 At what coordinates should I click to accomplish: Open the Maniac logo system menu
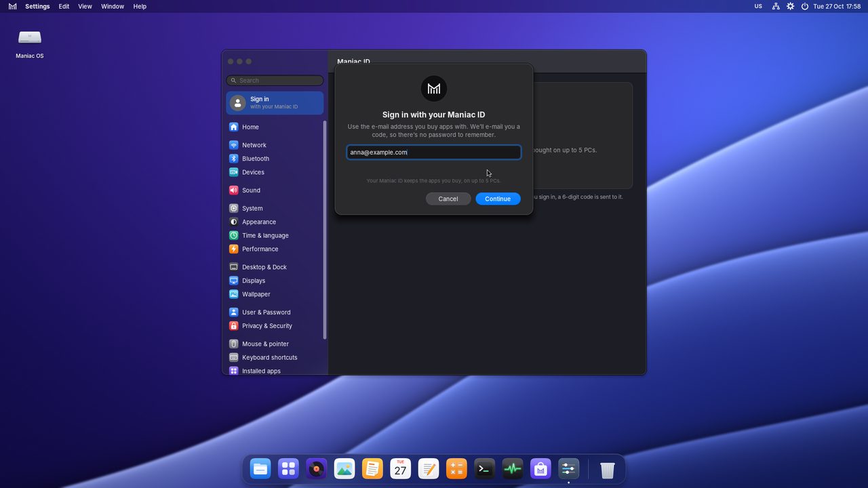pos(12,6)
